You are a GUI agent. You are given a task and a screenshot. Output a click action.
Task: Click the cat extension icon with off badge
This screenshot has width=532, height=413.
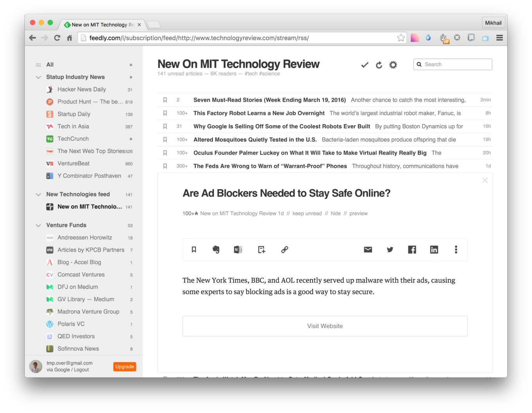click(444, 38)
